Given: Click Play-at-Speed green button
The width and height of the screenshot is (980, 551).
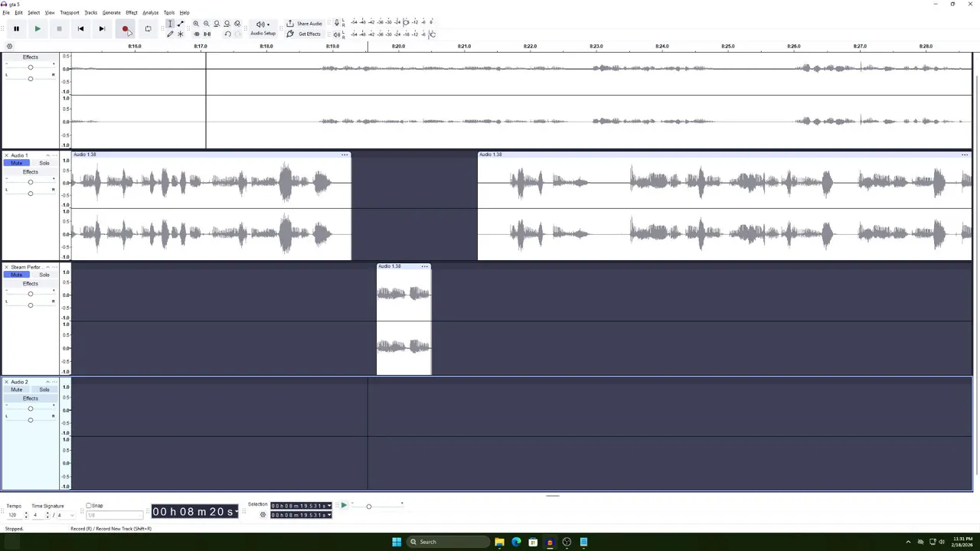Looking at the screenshot, I should (344, 505).
